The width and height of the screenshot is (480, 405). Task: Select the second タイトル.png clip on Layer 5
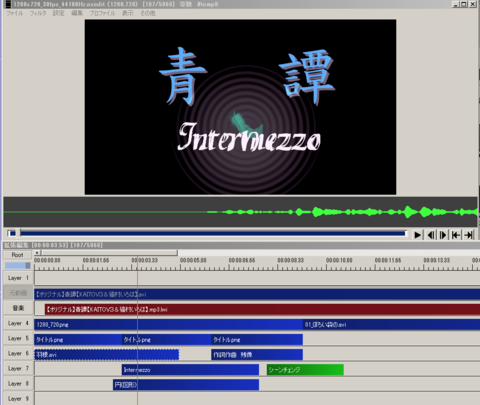(167, 340)
